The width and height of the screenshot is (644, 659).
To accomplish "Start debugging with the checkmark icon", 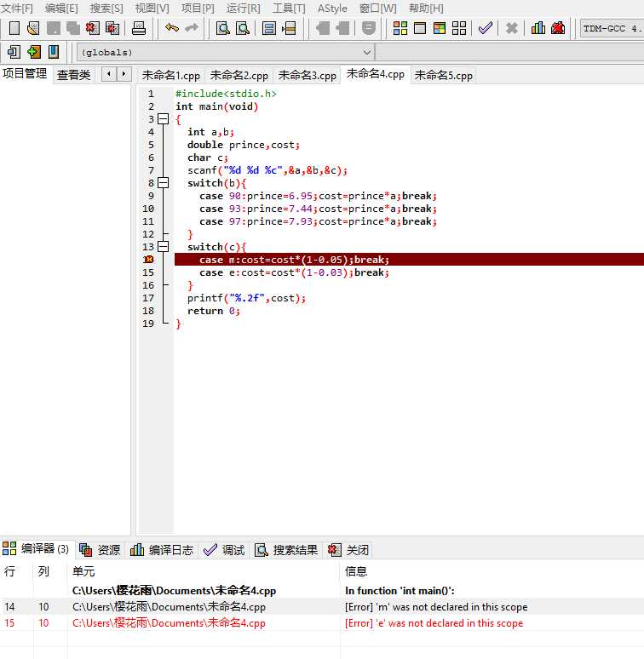I will (x=485, y=28).
